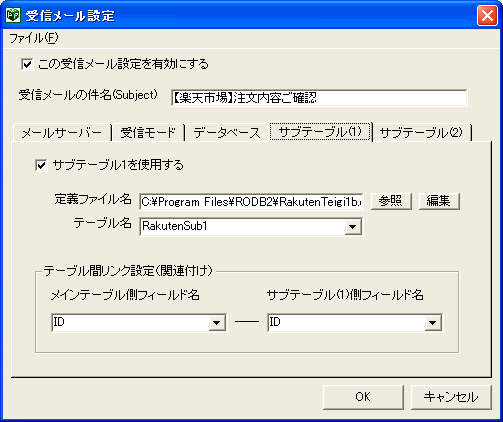This screenshot has height=422, width=503.
Task: Open the データベース tab
Action: click(227, 133)
